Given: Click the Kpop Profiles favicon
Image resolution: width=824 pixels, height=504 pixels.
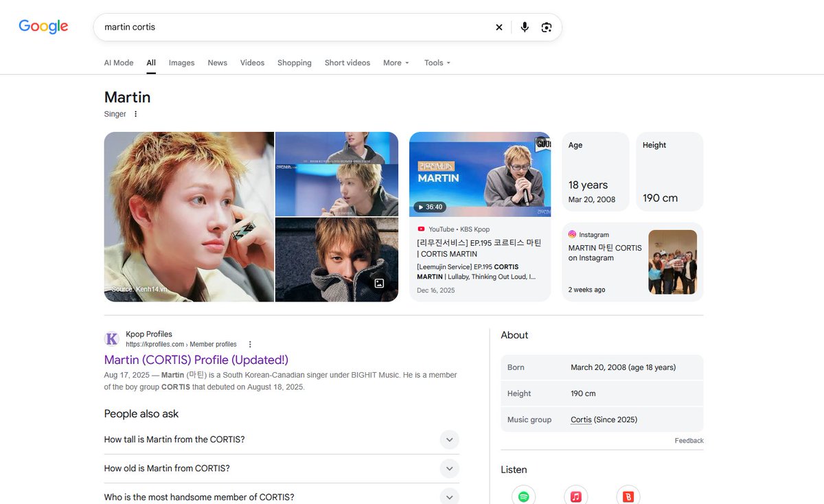Looking at the screenshot, I should pyautogui.click(x=111, y=339).
